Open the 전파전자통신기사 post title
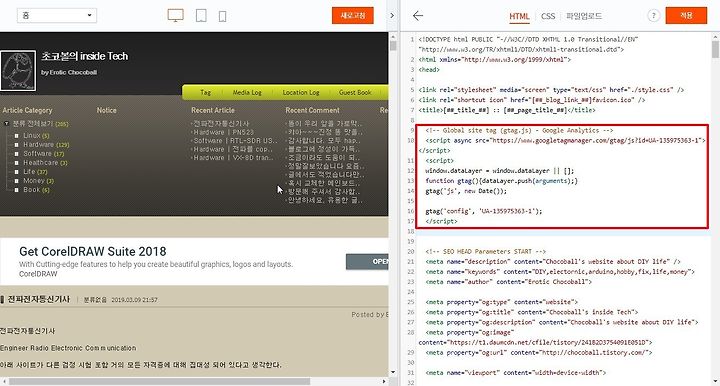 [39, 299]
